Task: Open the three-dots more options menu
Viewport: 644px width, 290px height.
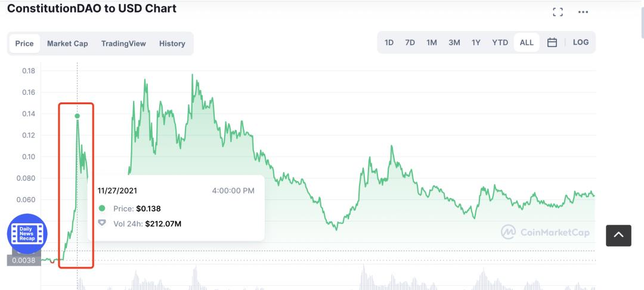Action: pos(583,12)
